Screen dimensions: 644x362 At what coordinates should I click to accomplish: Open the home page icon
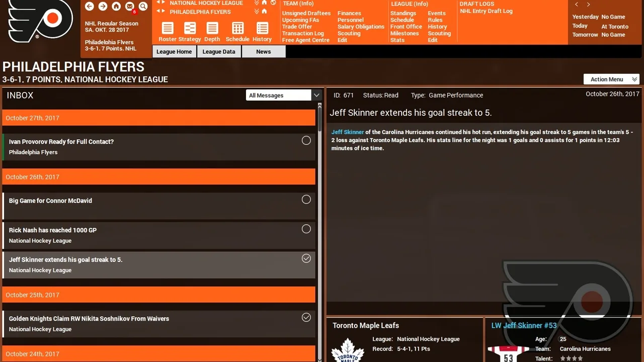tap(116, 7)
